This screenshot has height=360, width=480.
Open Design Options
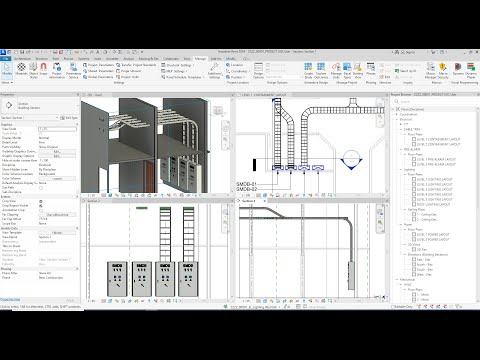click(x=258, y=70)
